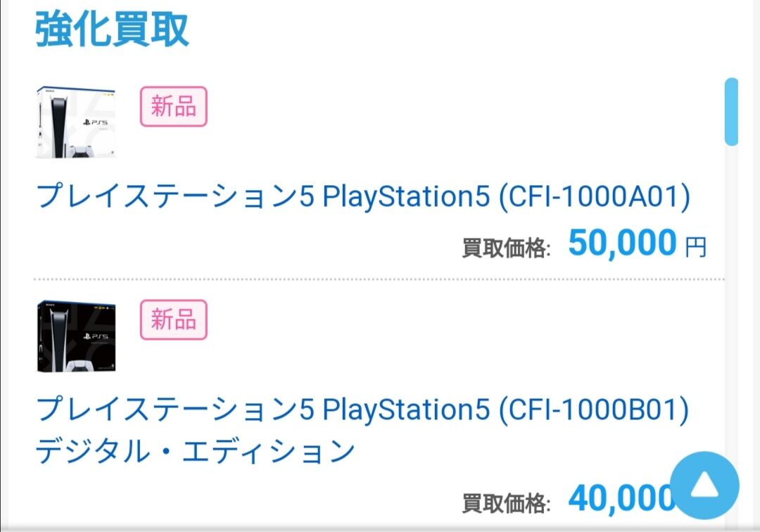Click the 円 symbol after 50,000

tap(695, 246)
